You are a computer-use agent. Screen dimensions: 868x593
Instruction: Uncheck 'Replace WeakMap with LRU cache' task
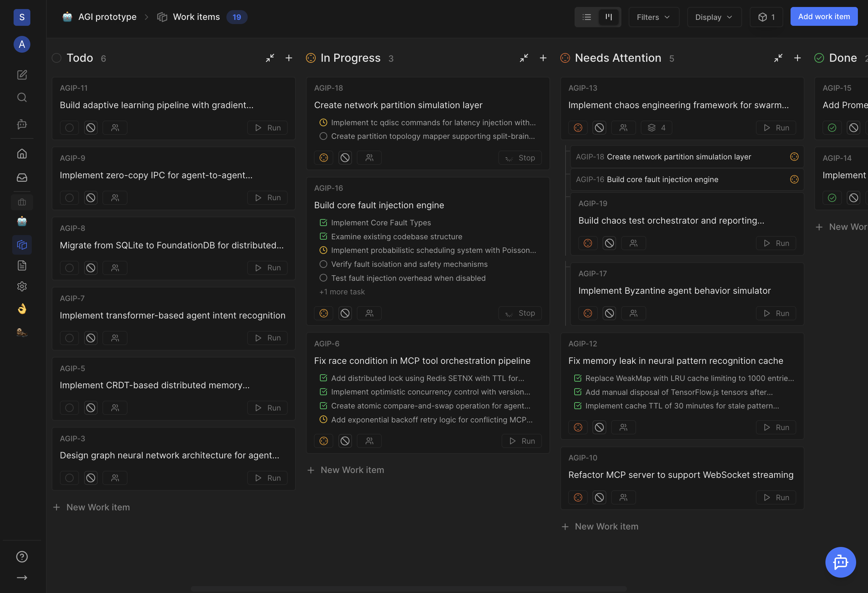578,378
